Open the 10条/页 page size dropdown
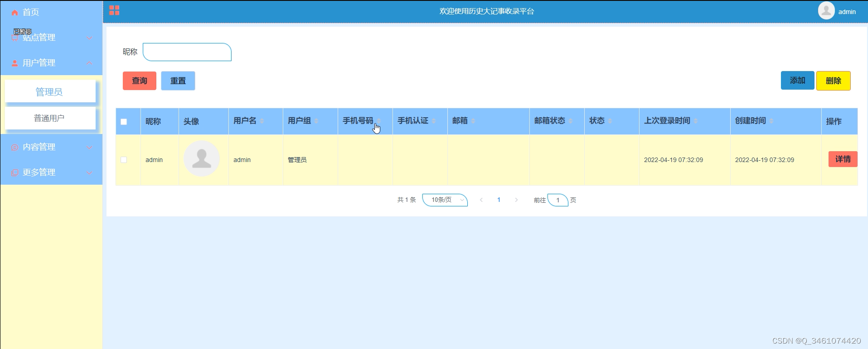 point(445,200)
